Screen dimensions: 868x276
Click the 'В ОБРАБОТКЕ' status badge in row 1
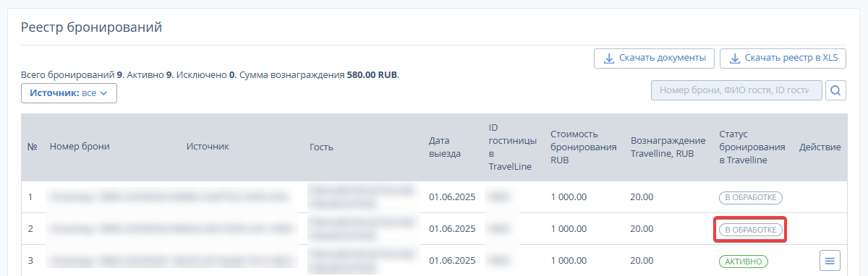click(751, 197)
